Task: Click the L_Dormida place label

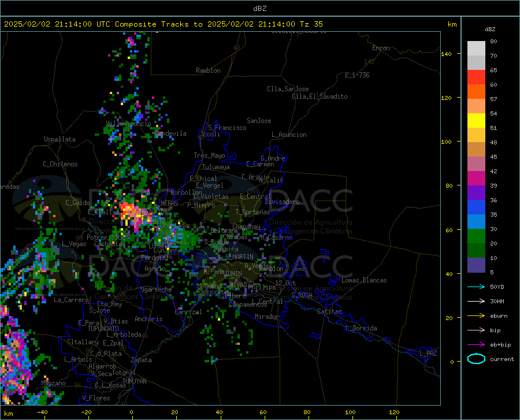Action: click(361, 328)
